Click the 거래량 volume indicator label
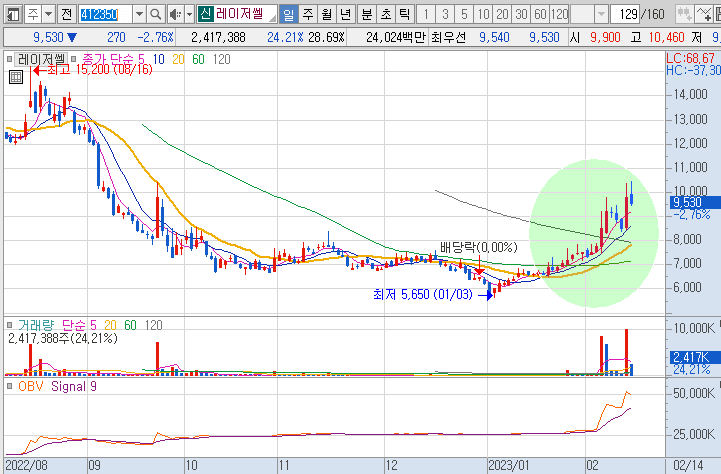This screenshot has width=721, height=474. (36, 325)
